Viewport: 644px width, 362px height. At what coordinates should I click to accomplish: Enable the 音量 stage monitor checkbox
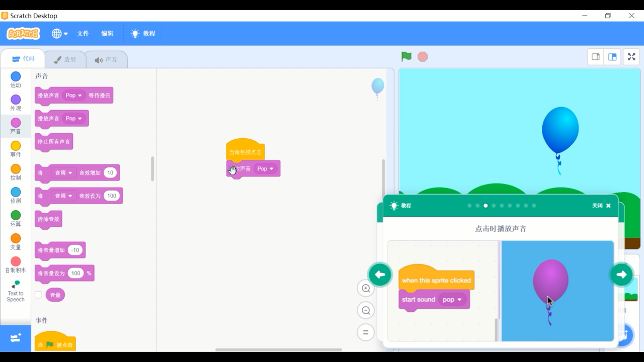tap(38, 295)
